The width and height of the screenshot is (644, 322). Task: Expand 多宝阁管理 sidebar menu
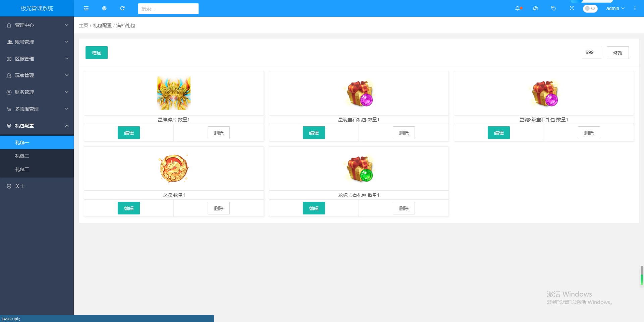pos(37,109)
